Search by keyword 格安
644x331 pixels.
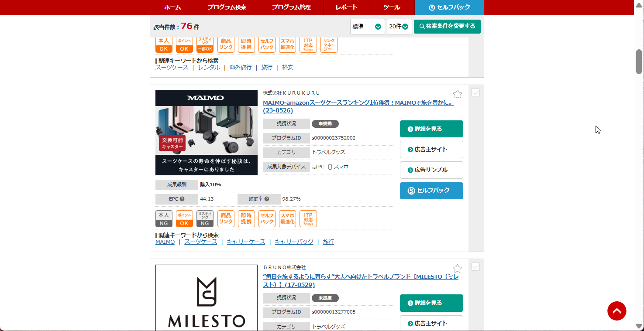click(x=287, y=68)
